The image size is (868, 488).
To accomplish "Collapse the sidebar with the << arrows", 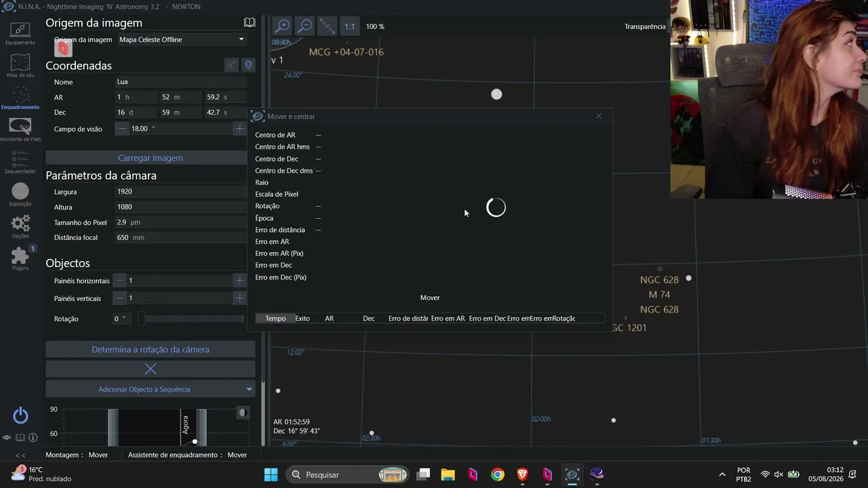I will (x=20, y=455).
